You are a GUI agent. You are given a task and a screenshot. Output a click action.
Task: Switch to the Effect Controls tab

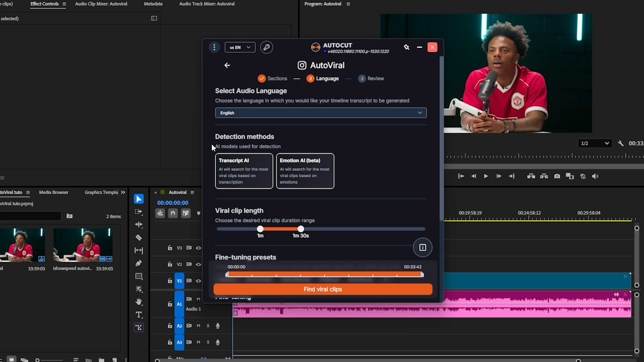[45, 4]
